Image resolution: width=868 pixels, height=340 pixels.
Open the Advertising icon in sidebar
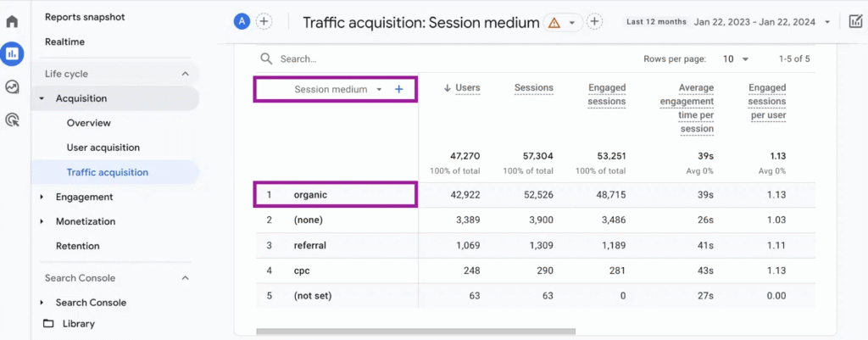tap(12, 120)
